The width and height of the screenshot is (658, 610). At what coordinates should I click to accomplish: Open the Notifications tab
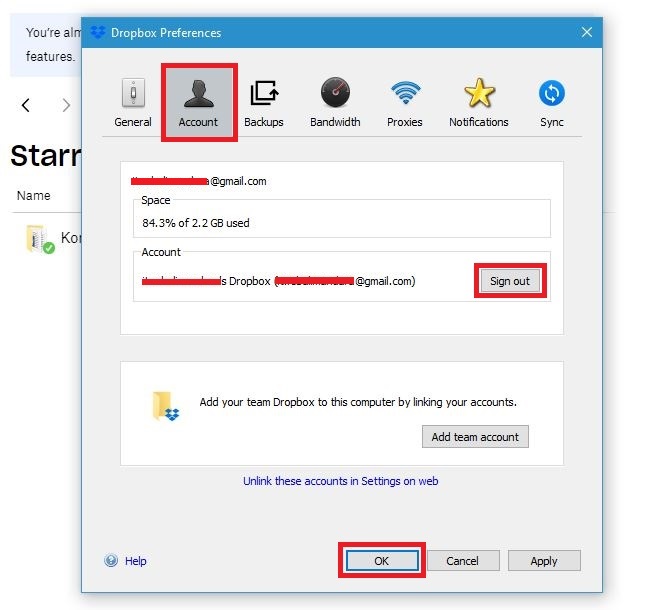478,103
